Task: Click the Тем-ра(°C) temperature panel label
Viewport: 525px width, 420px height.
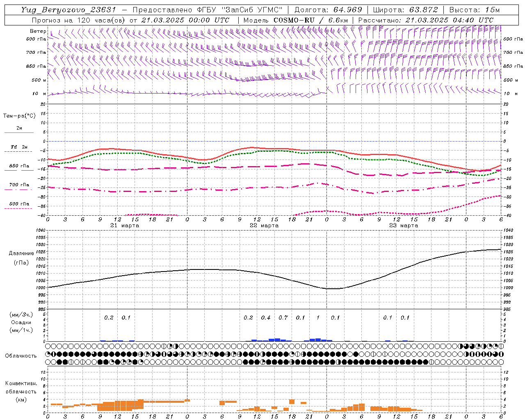Action: [19, 116]
